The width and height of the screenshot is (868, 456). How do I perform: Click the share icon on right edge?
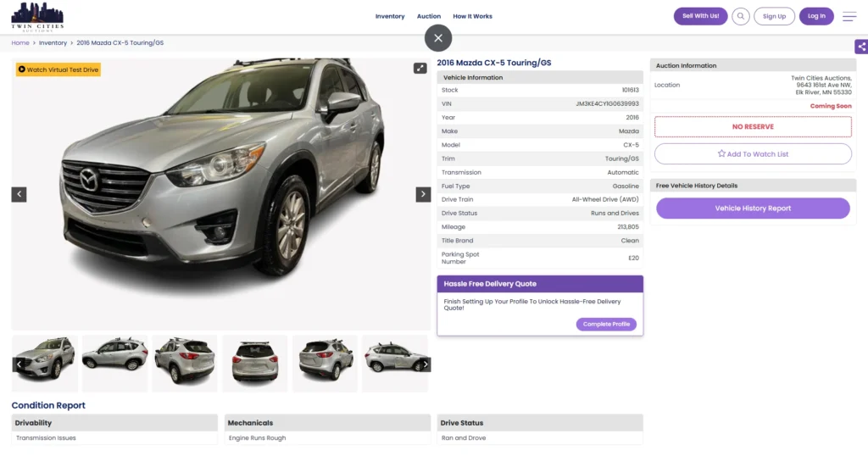click(x=861, y=47)
